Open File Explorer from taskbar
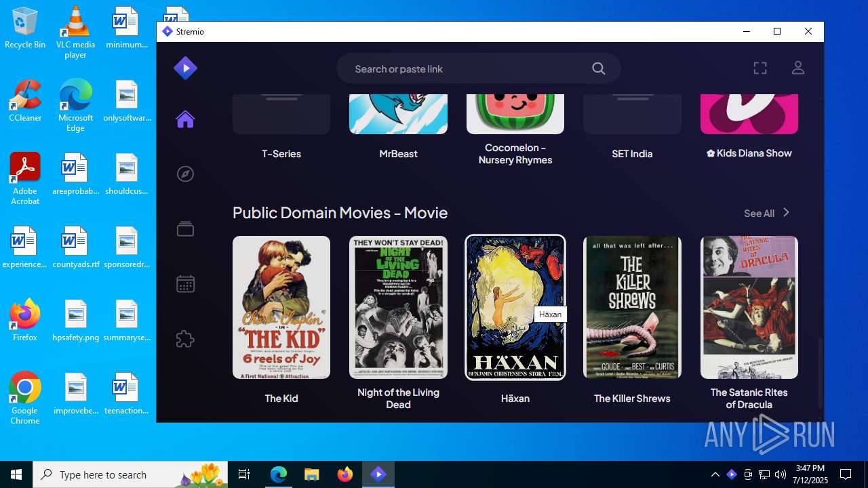 click(312, 474)
